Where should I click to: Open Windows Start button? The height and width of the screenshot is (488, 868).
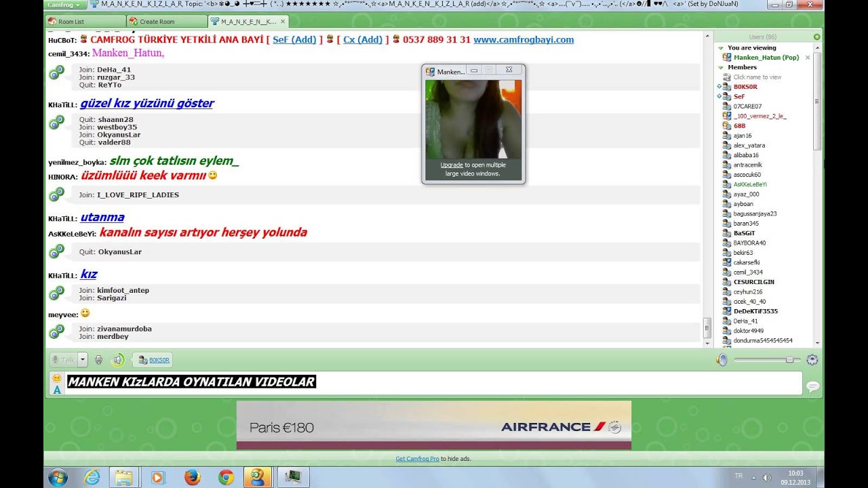pos(58,477)
